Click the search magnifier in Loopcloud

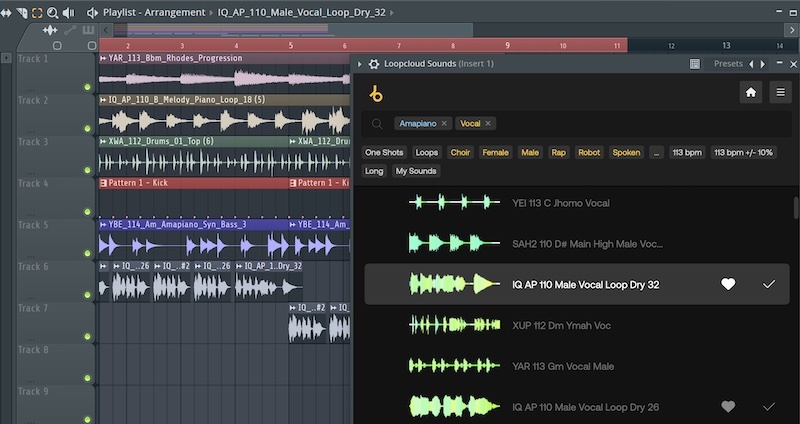click(x=377, y=124)
